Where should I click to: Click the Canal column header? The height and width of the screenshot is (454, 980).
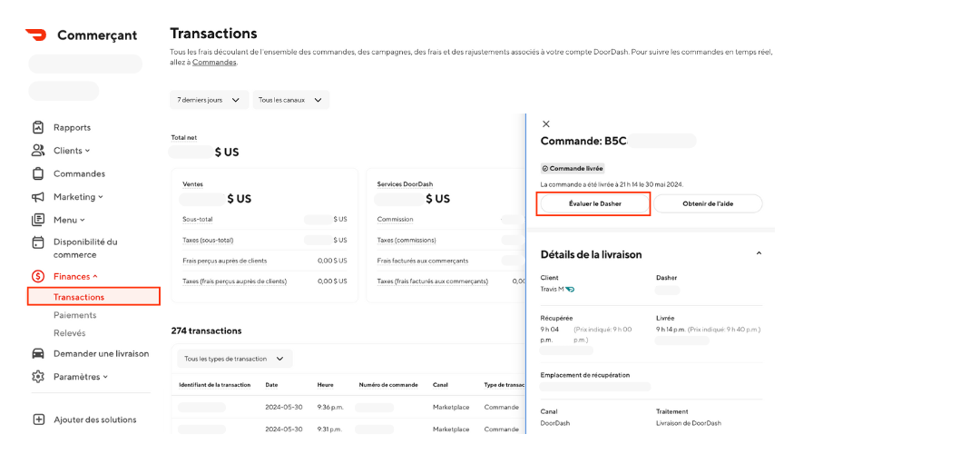coord(441,385)
